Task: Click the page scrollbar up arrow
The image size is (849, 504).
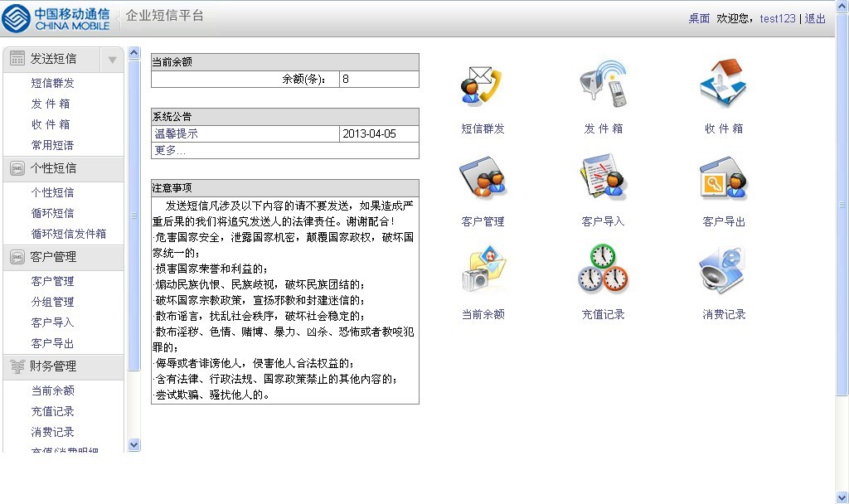Action: click(x=842, y=6)
